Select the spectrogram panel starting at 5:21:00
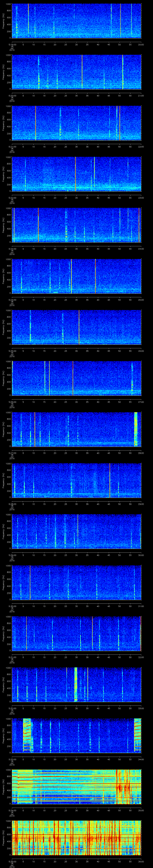The width and height of the screenshot is (153, 868). pos(77,123)
